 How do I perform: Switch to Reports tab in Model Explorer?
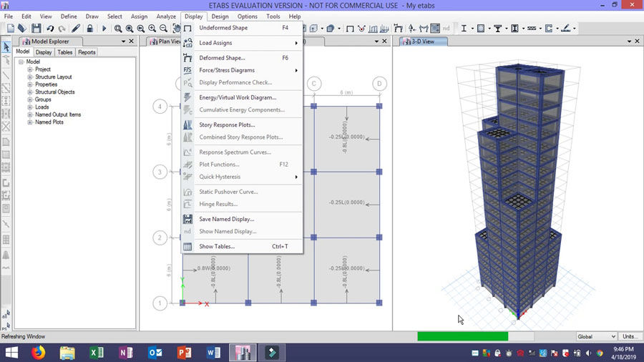(87, 52)
